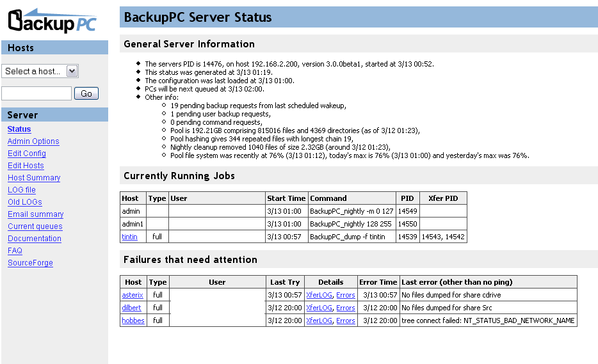598x364 pixels.
Task: Open the Status page link
Action: [19, 129]
